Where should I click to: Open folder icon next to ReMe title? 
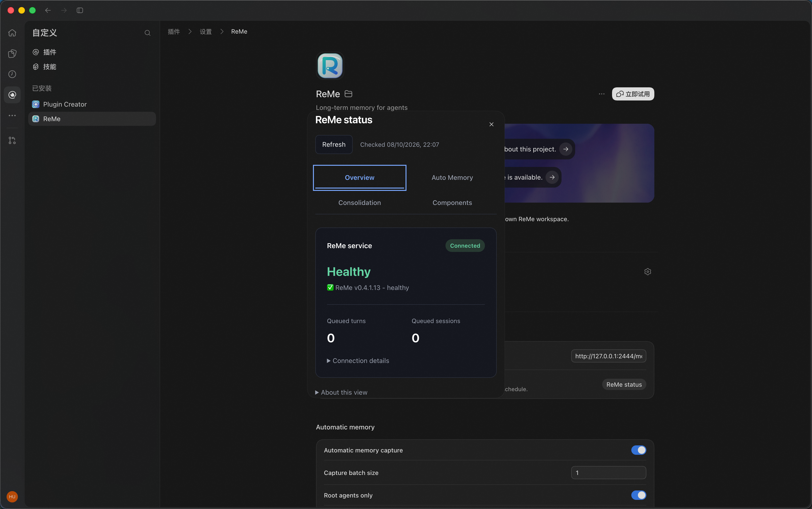[x=348, y=94]
